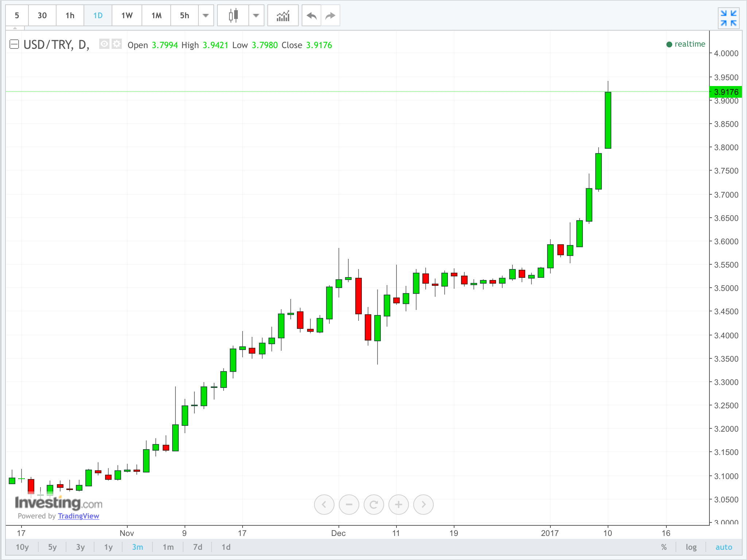Click the candlestick chart style icon
747x560 pixels.
[233, 15]
